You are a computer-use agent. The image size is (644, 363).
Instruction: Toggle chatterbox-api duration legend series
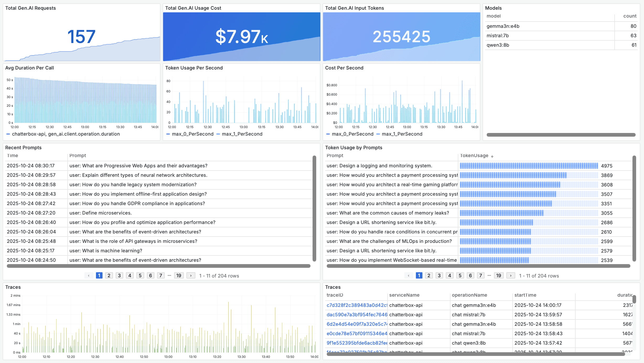tap(66, 134)
